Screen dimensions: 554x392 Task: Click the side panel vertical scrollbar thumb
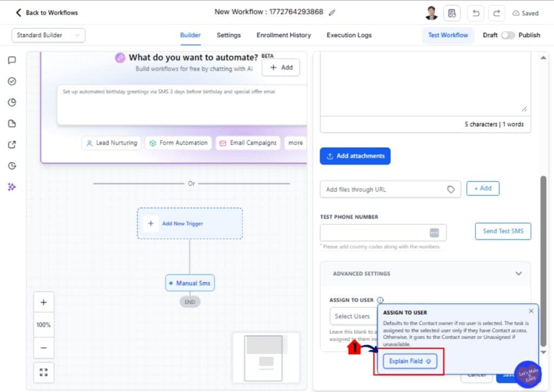point(543,261)
